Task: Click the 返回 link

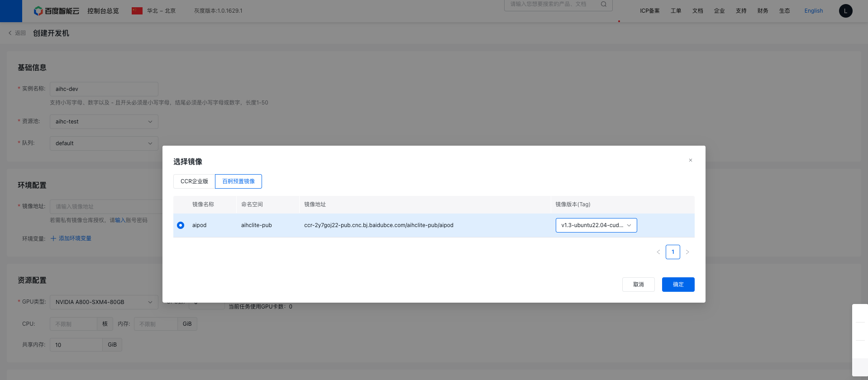Action: tap(20, 33)
